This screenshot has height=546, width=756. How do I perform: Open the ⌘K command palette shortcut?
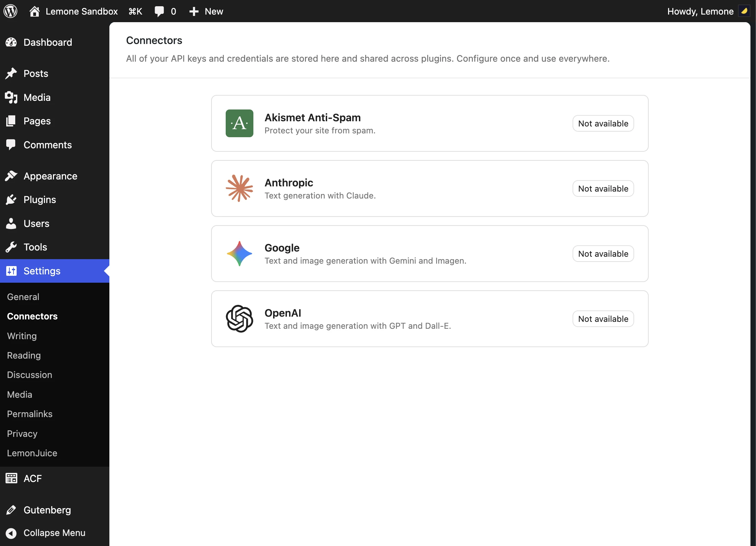click(x=135, y=11)
